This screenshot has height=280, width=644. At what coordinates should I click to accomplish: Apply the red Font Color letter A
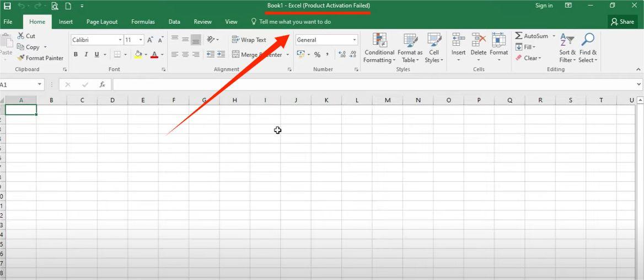point(154,54)
